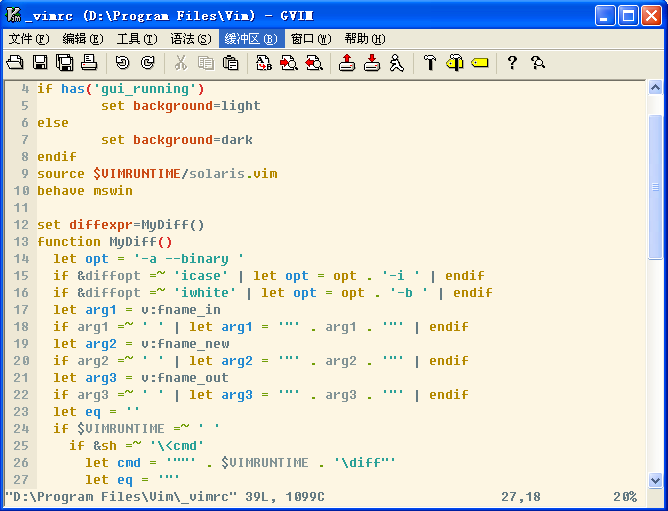Click the Find Next icon
The image size is (668, 511).
(289, 63)
